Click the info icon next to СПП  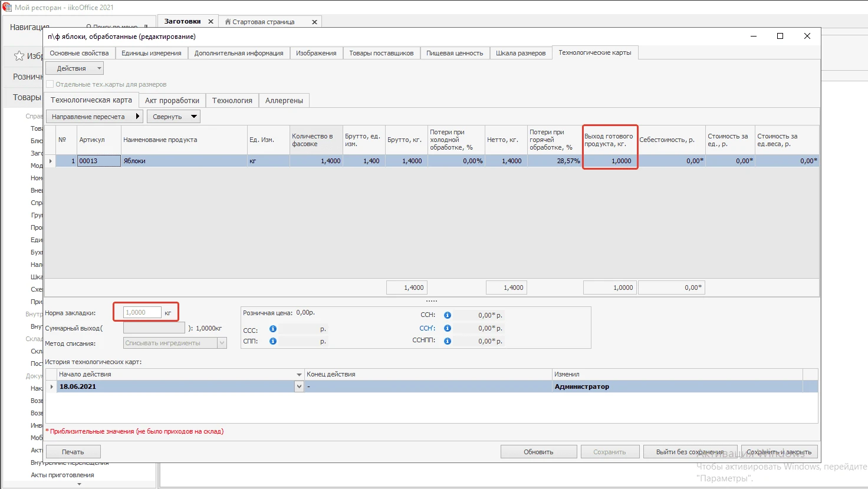(273, 341)
